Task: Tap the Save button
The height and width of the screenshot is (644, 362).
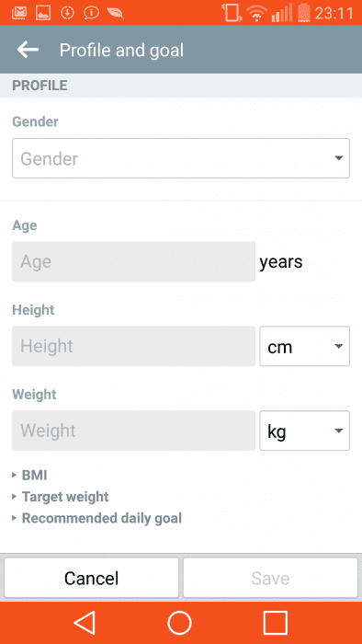Action: point(270,578)
